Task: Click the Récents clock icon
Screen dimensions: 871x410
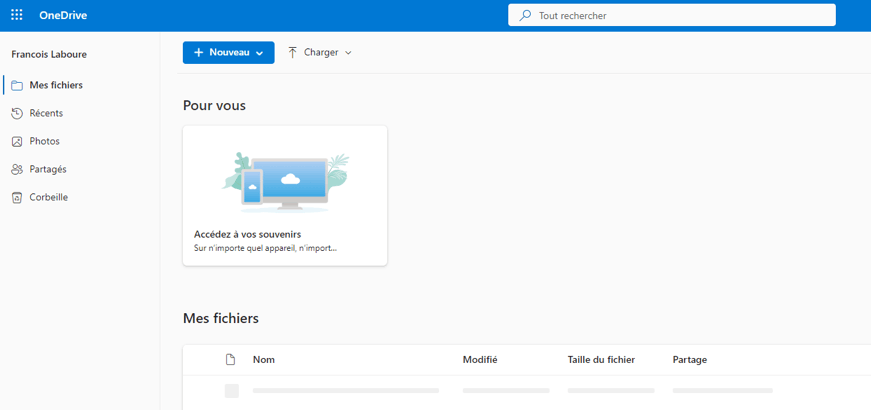Action: (17, 113)
